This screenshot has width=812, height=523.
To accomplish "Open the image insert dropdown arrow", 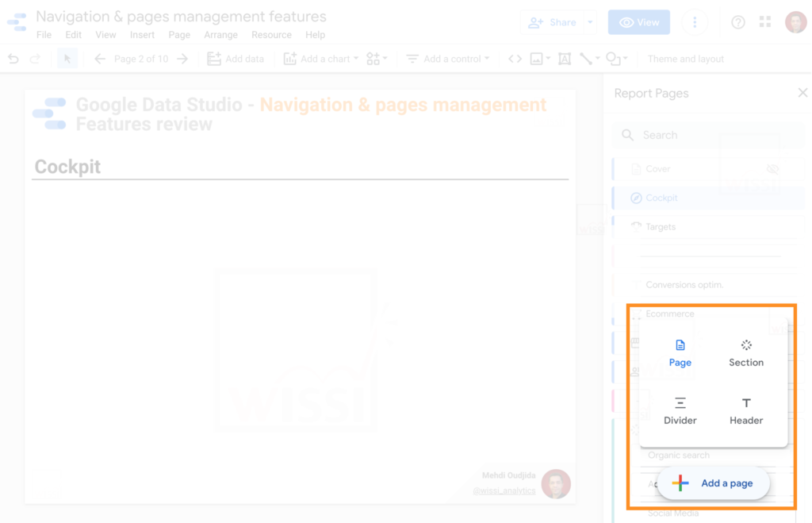I will 548,59.
